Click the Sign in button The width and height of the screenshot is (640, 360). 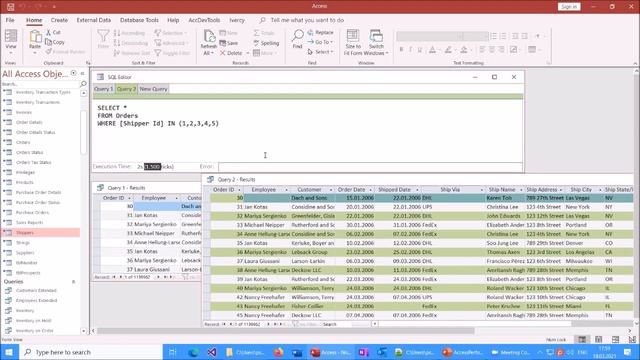[569, 7]
